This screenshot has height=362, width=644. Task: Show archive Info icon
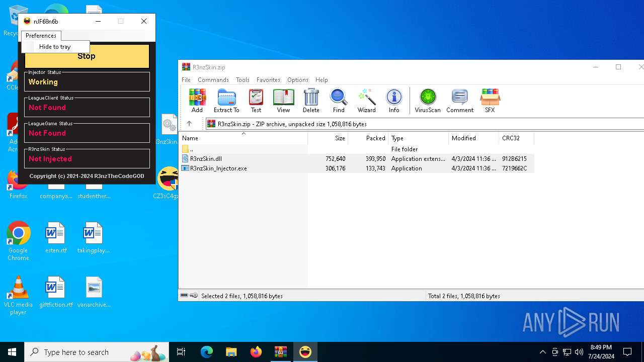tap(394, 101)
